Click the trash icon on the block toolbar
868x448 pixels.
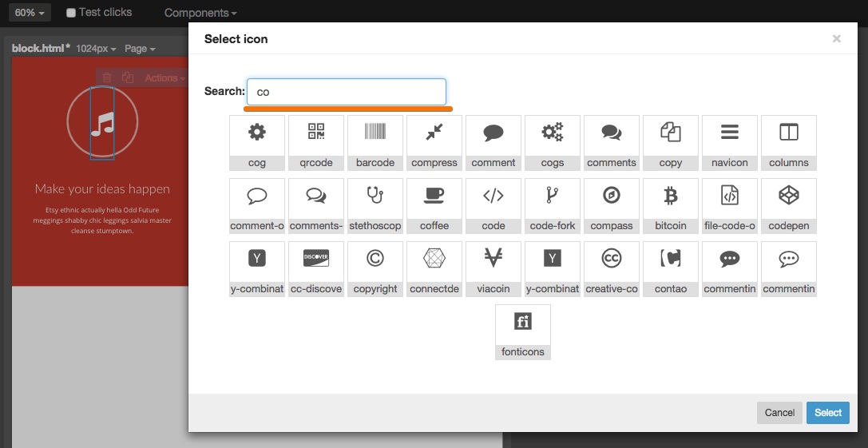pyautogui.click(x=107, y=78)
